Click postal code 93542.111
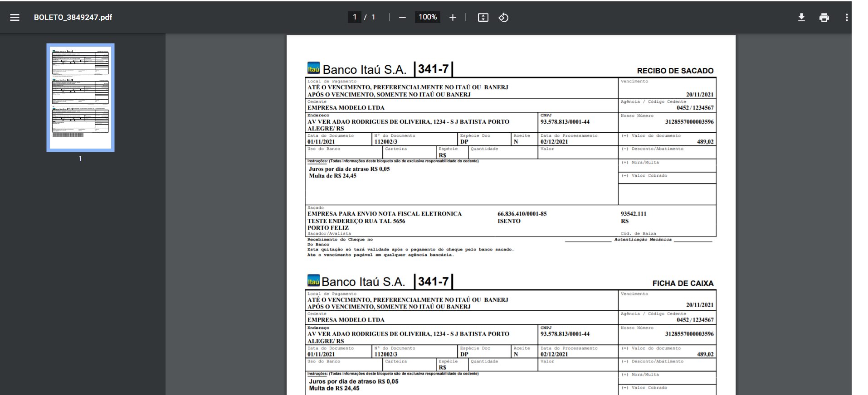The width and height of the screenshot is (868, 395). point(634,214)
